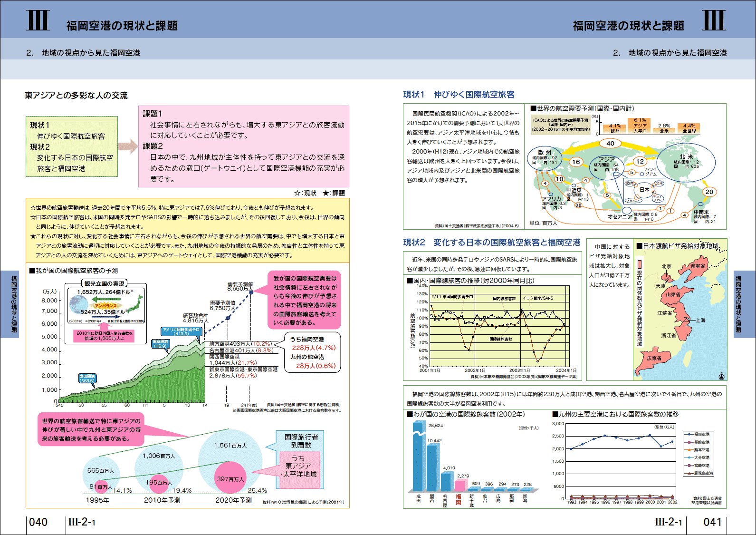Click the 40 flow bubble between 欧州 and 北米
Viewport: 756px width, 535px height.
[611, 143]
